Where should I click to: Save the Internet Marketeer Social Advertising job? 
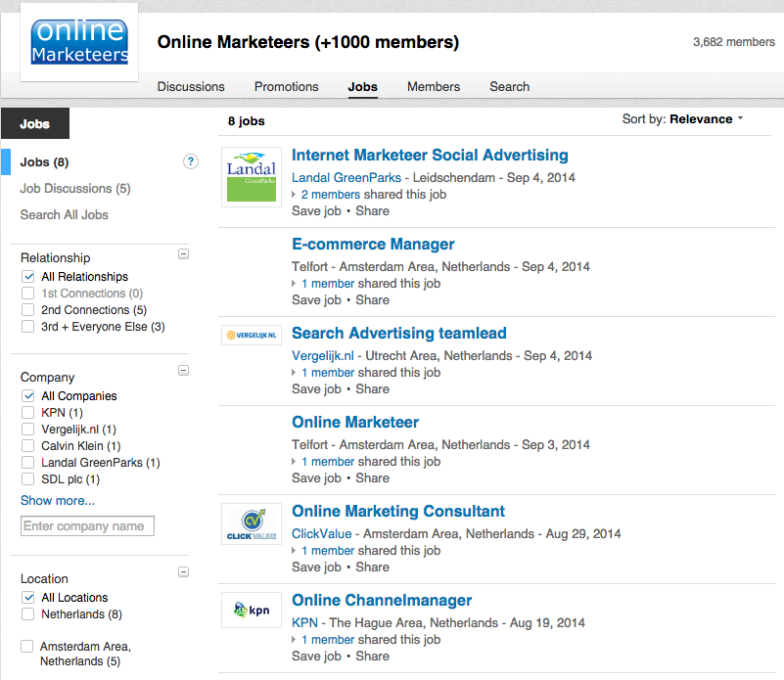316,211
